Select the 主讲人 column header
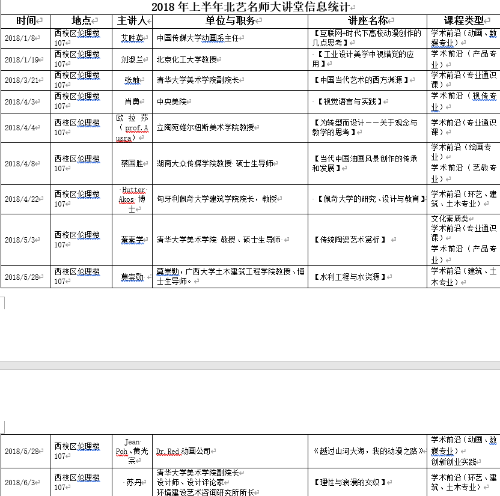 tap(132, 21)
